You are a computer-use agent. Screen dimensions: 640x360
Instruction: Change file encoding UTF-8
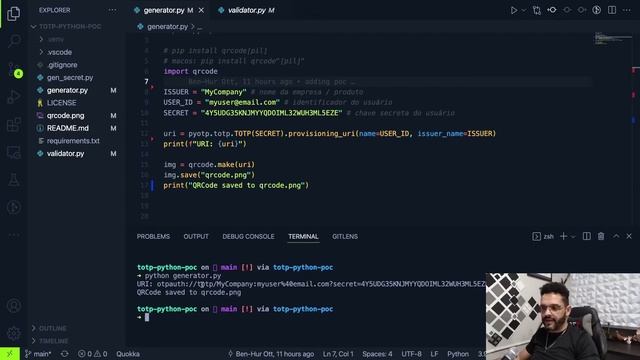(411, 354)
